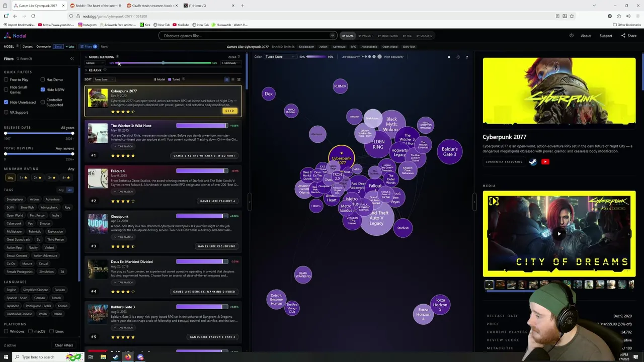
Task: Expand Tag Match under The Witcher 3
Action: [x=123, y=146]
